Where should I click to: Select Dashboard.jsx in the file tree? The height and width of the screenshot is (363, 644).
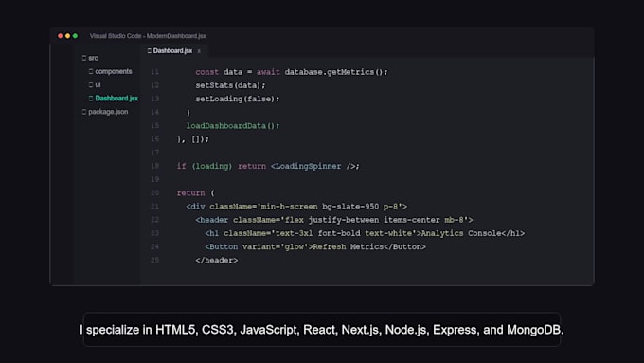[x=116, y=98]
